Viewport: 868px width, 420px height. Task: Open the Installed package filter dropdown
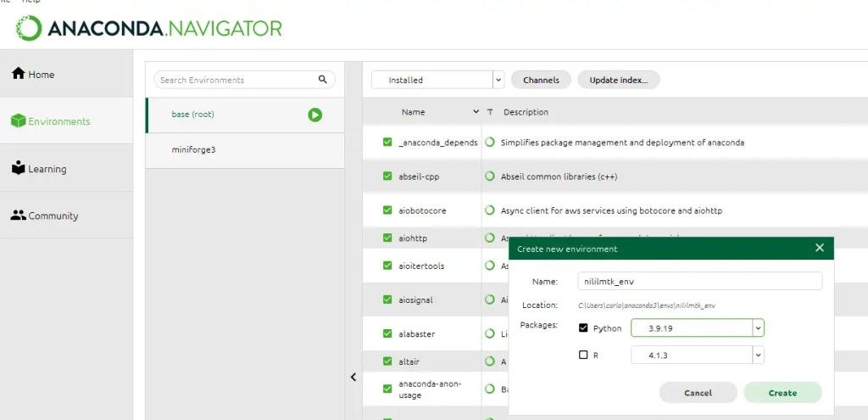pyautogui.click(x=498, y=80)
